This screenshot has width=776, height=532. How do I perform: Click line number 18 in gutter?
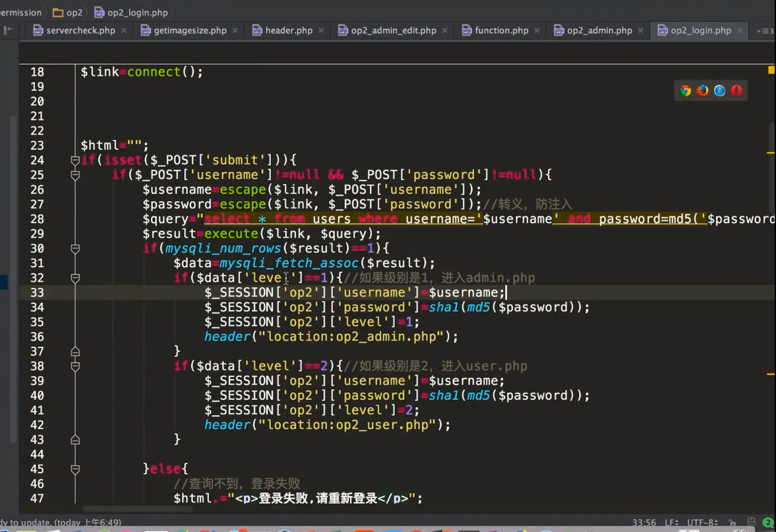37,72
